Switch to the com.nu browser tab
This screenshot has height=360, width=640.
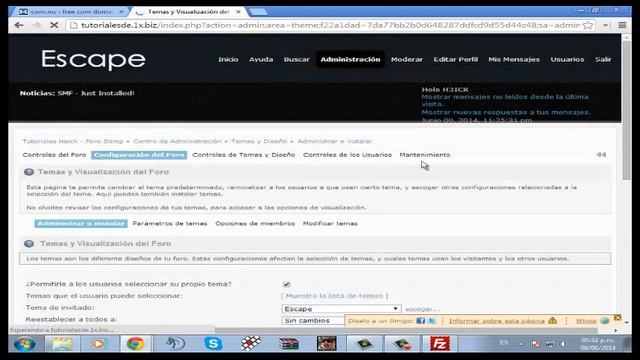point(69,12)
